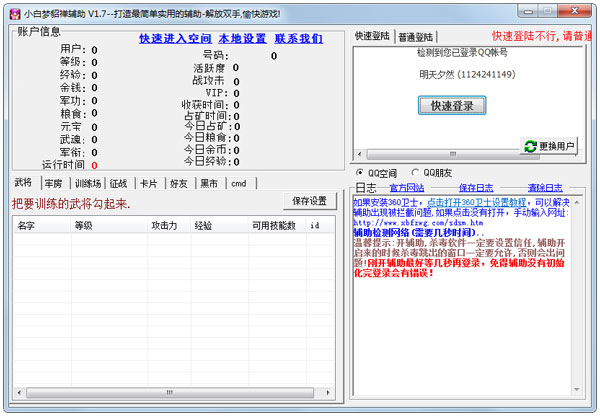Open the 联系我们 link

click(x=298, y=38)
